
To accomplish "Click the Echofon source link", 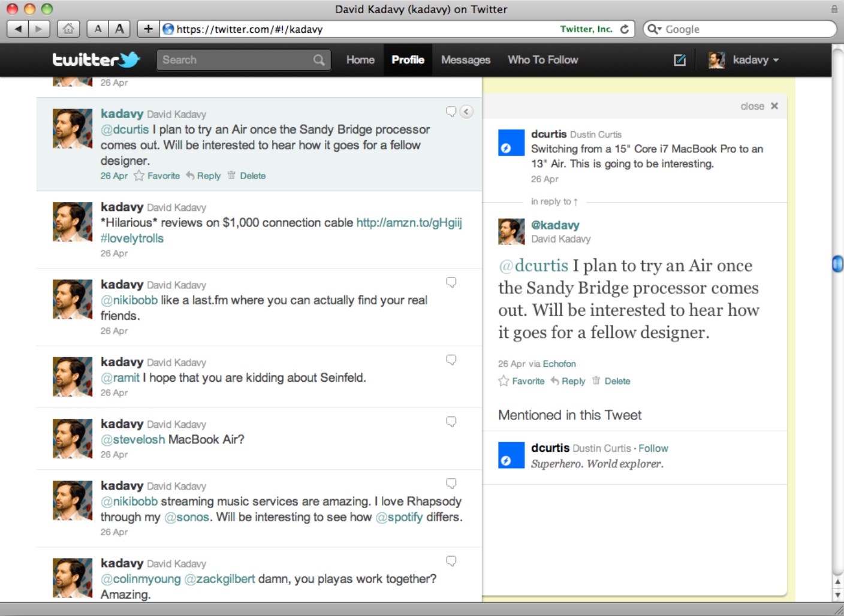I will [559, 364].
